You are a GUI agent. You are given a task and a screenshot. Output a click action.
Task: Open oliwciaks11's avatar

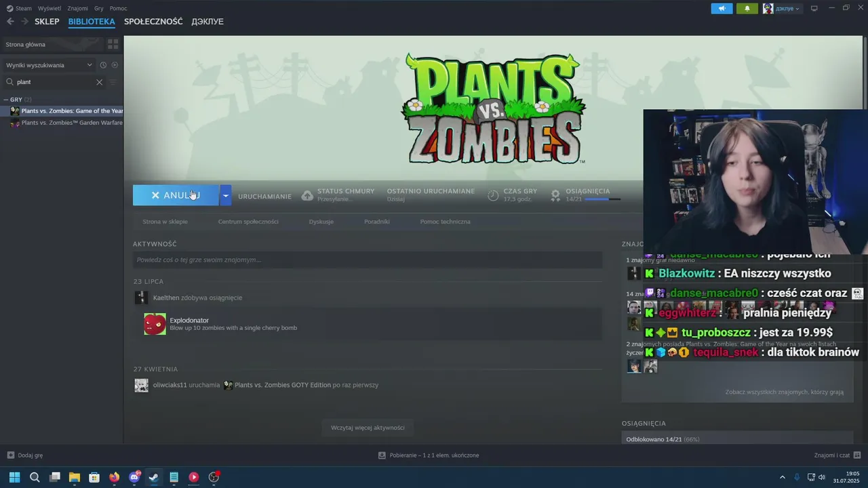pos(141,385)
